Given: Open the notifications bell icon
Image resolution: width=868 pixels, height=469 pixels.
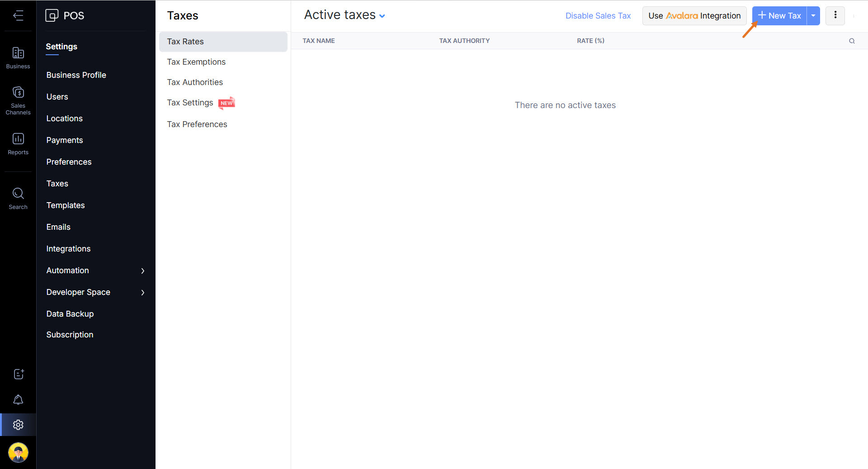Looking at the screenshot, I should [18, 400].
